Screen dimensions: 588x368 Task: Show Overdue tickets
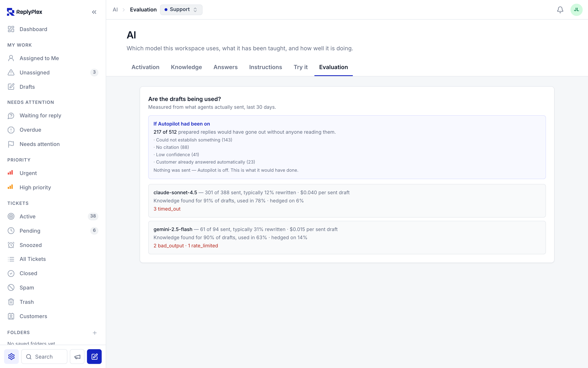tap(53, 130)
